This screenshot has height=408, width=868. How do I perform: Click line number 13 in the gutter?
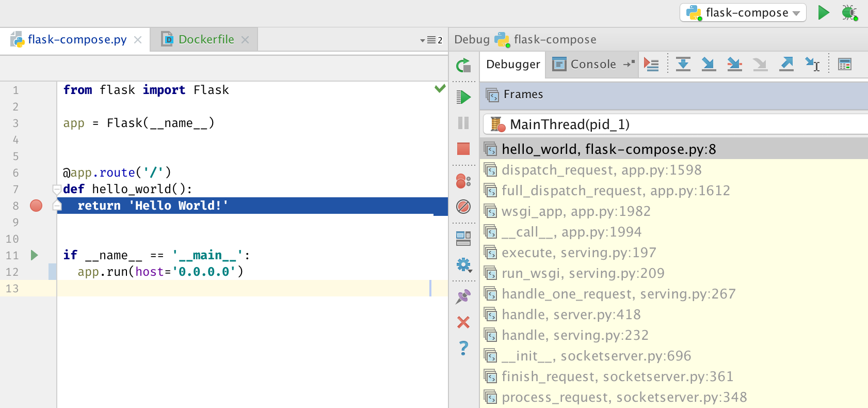click(x=12, y=288)
